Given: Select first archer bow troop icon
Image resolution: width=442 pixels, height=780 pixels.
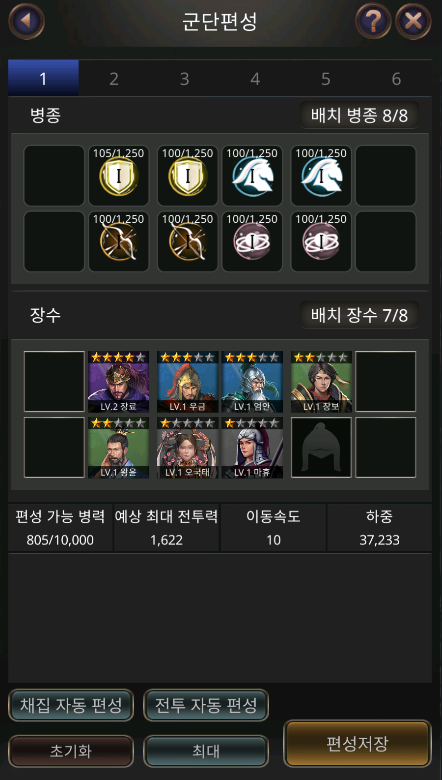Looking at the screenshot, I should 118,241.
